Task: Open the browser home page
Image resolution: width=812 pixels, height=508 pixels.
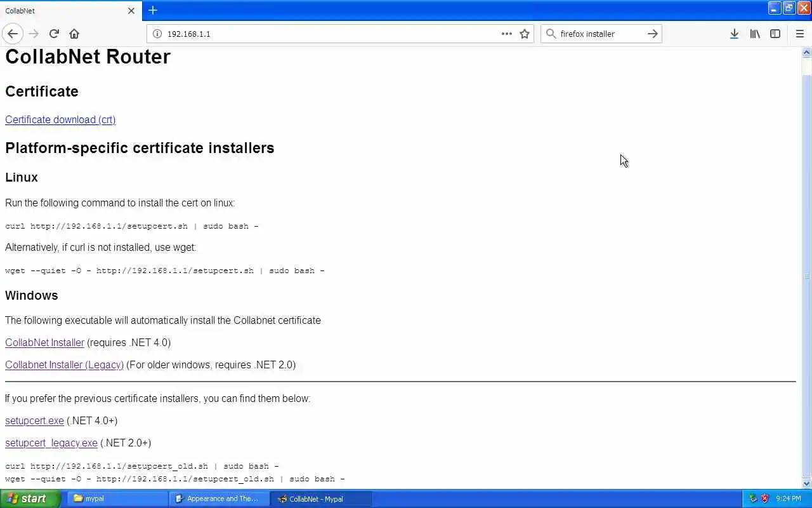Action: tap(74, 34)
